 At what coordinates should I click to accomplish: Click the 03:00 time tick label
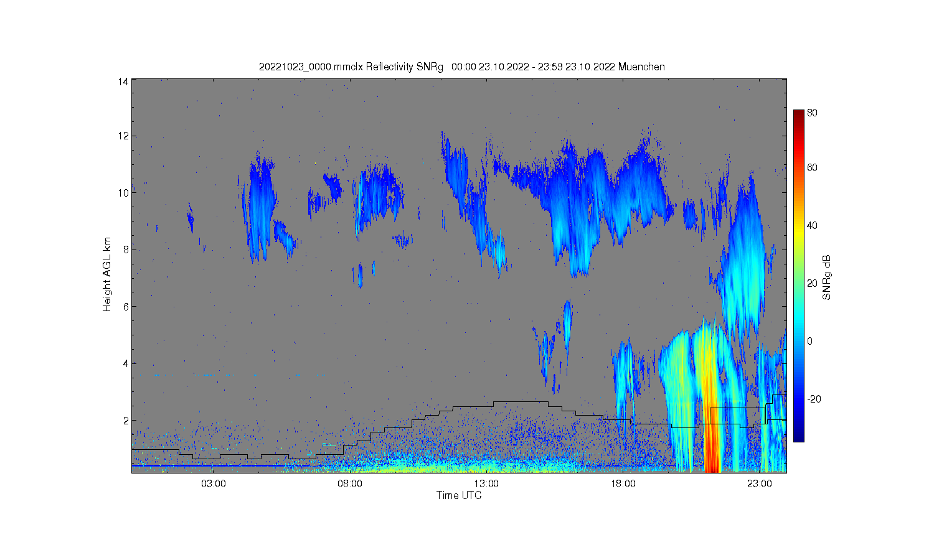[214, 483]
